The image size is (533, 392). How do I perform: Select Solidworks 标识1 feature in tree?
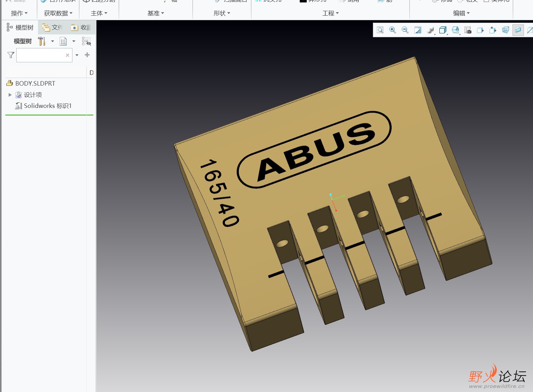click(x=44, y=106)
